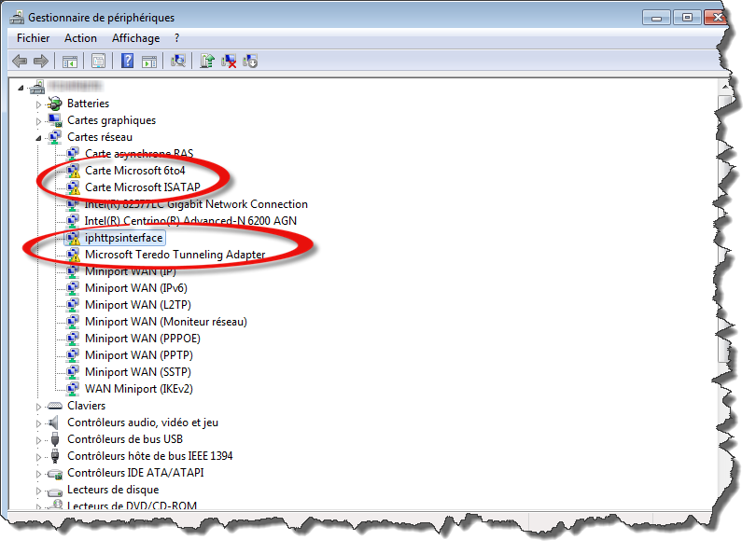
Task: Expand the Lecteurs de disque category
Action: pyautogui.click(x=38, y=491)
